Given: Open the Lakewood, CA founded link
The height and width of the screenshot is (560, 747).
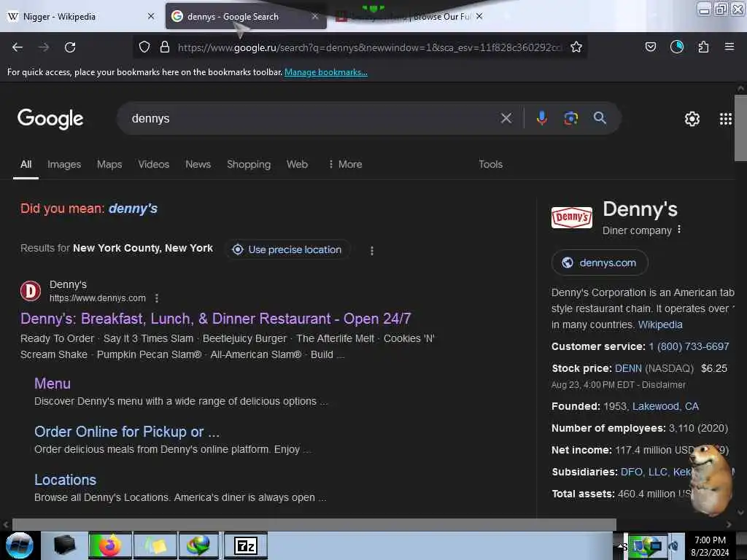Looking at the screenshot, I should pyautogui.click(x=665, y=407).
